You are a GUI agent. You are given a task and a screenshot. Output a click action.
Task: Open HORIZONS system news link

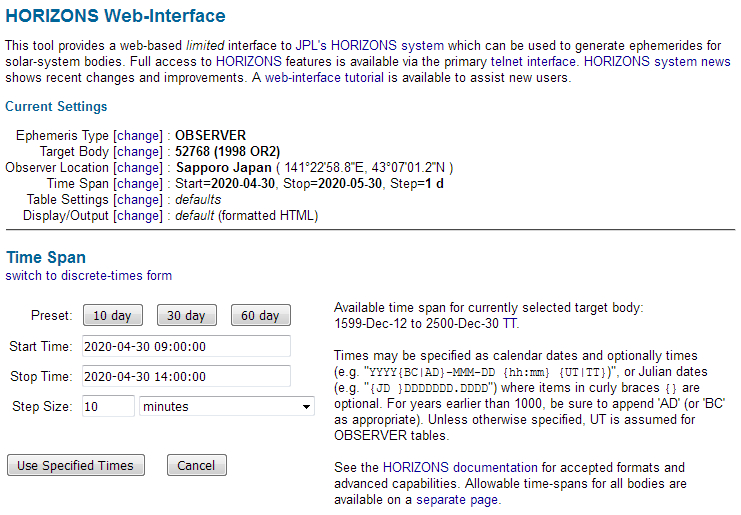657,62
